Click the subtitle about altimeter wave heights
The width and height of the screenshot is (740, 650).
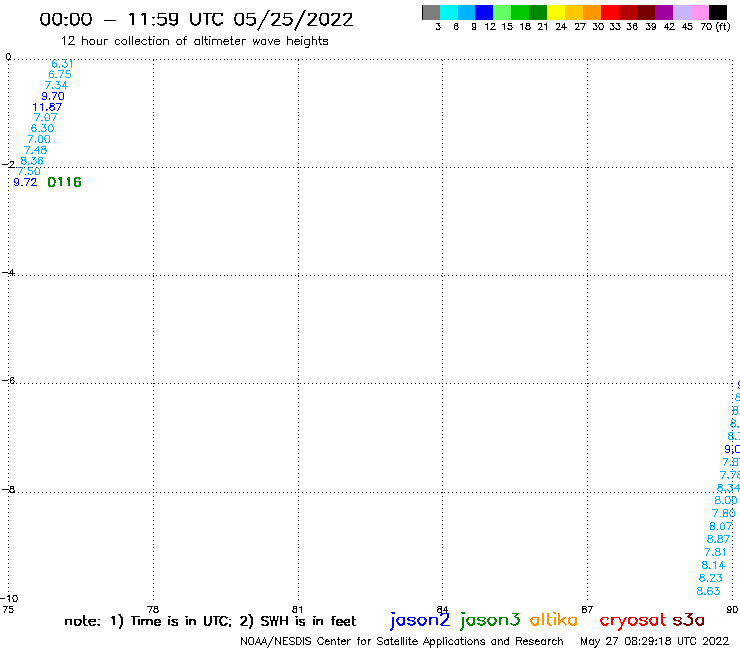tap(194, 41)
